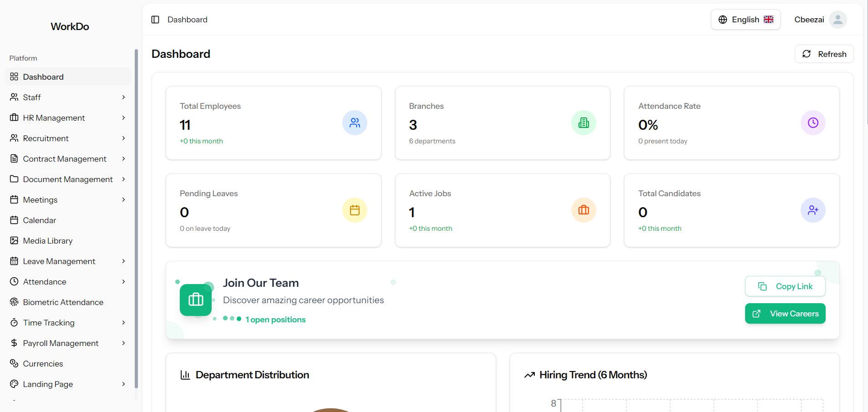Open the Cbeezai user name menu
This screenshot has width=868, height=412.
click(809, 20)
